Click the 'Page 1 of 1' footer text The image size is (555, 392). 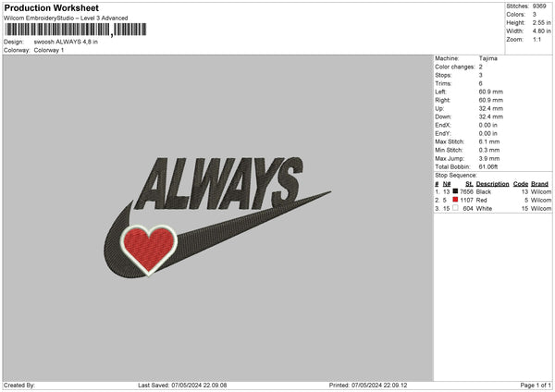coord(536,386)
